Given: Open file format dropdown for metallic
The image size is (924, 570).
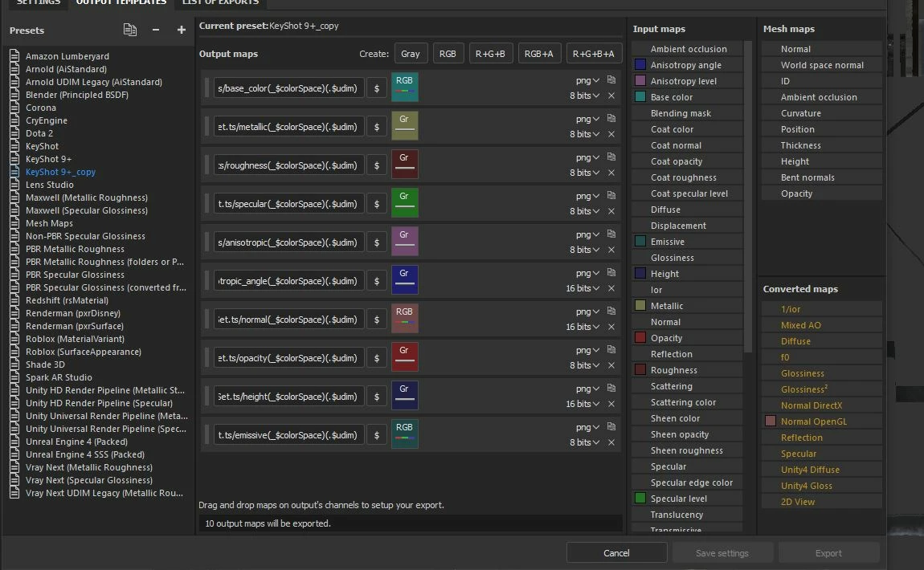Looking at the screenshot, I should coord(587,119).
